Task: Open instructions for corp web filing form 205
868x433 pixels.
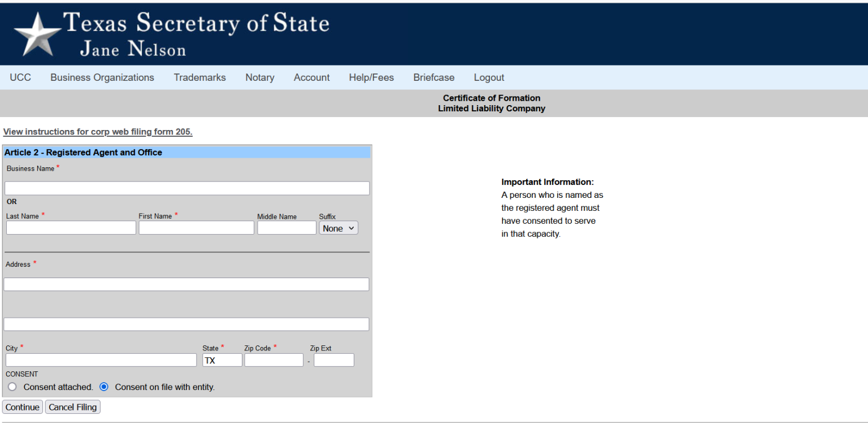Action: click(x=98, y=132)
